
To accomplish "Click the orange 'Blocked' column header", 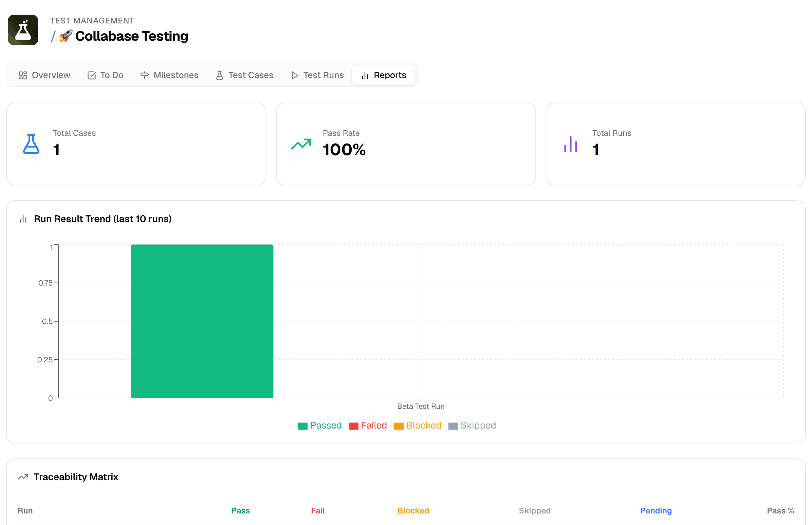I will [x=413, y=511].
